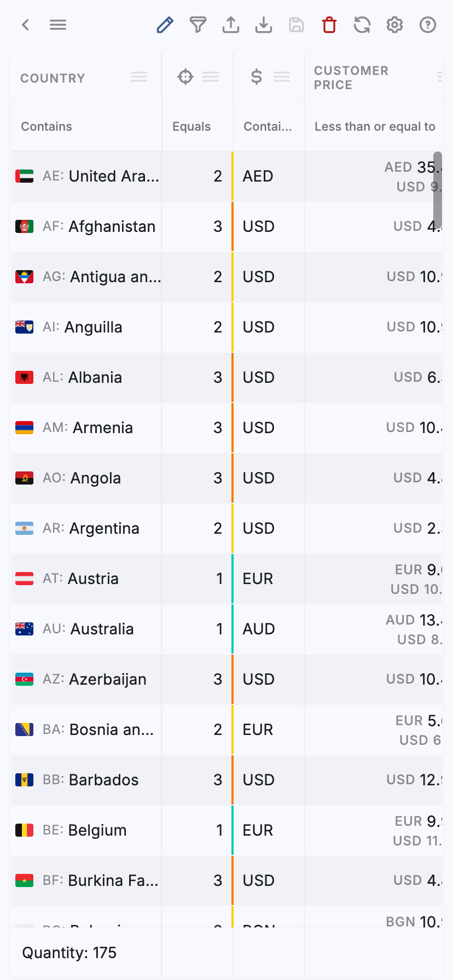Screen dimensions: 453x980
Task: Click the red trash delete icon
Action: pyautogui.click(x=329, y=25)
